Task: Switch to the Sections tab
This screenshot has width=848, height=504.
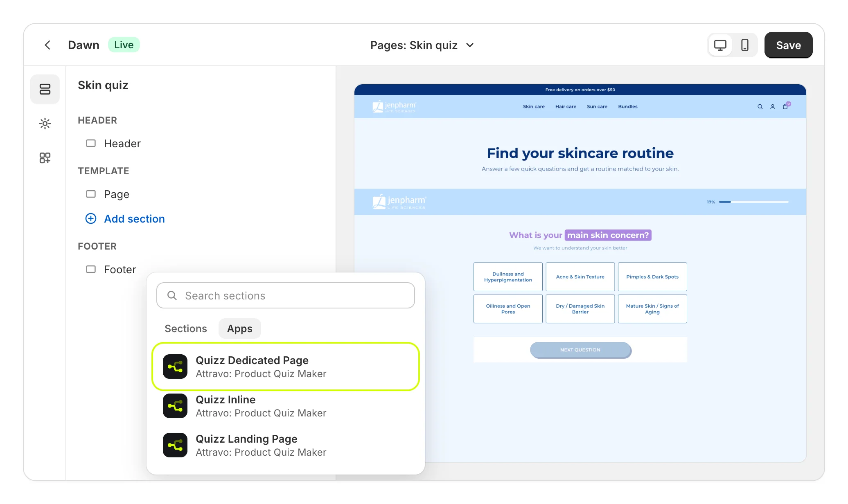Action: 186,328
